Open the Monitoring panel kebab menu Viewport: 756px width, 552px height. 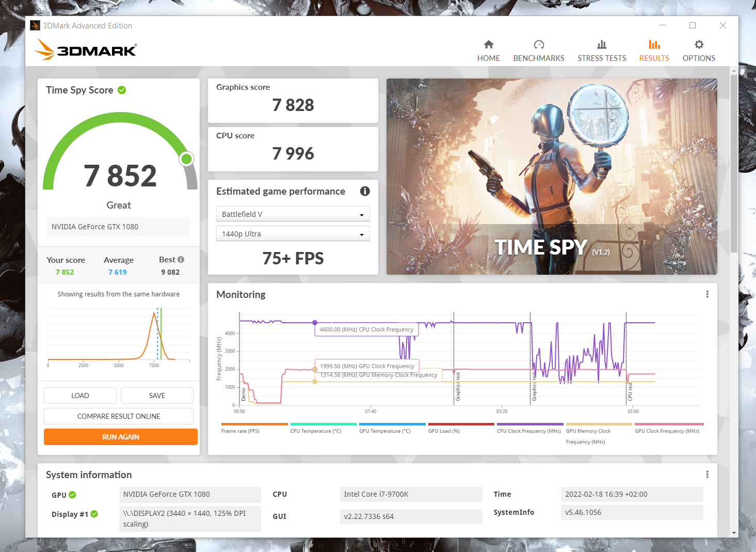point(707,294)
